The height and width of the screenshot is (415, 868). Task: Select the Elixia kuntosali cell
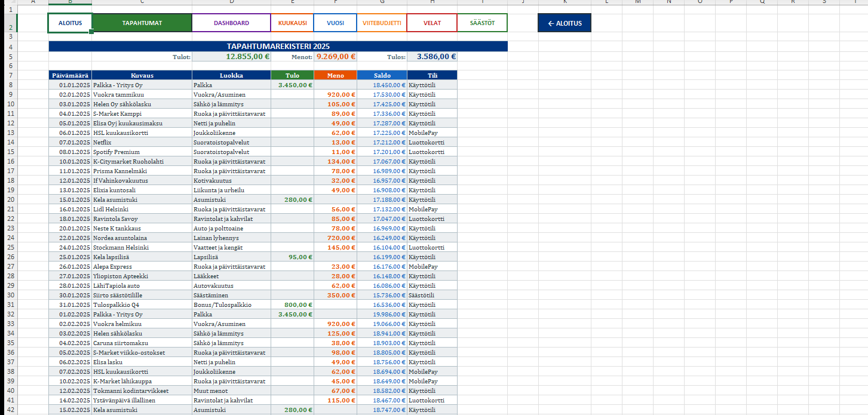tap(142, 190)
